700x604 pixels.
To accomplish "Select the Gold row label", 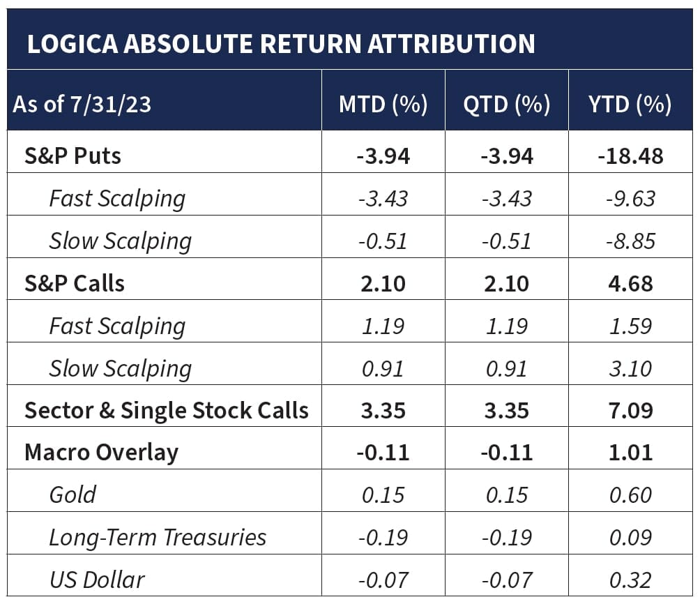I will click(73, 494).
